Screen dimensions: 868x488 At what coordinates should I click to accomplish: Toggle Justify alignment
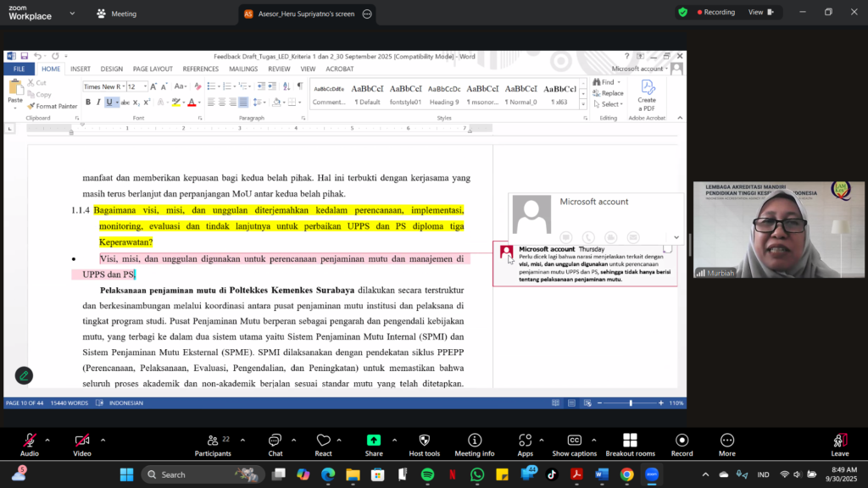pyautogui.click(x=243, y=103)
